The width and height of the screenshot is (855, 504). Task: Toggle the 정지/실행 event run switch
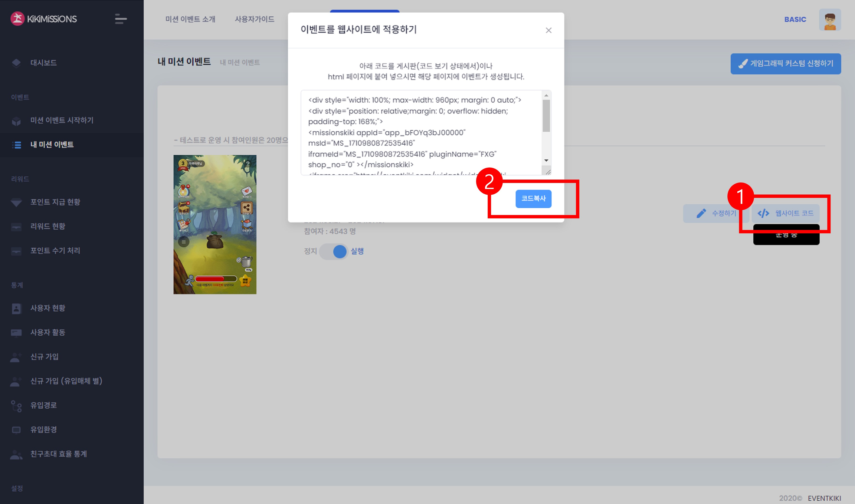tap(333, 251)
